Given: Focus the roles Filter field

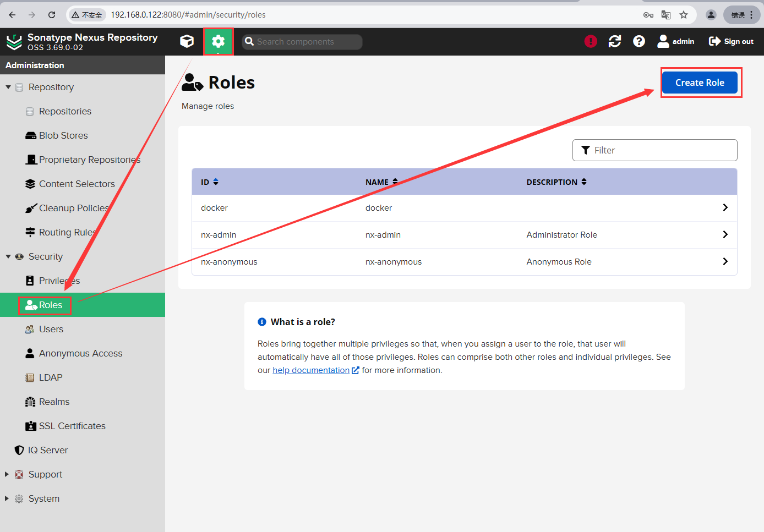Looking at the screenshot, I should [x=654, y=150].
